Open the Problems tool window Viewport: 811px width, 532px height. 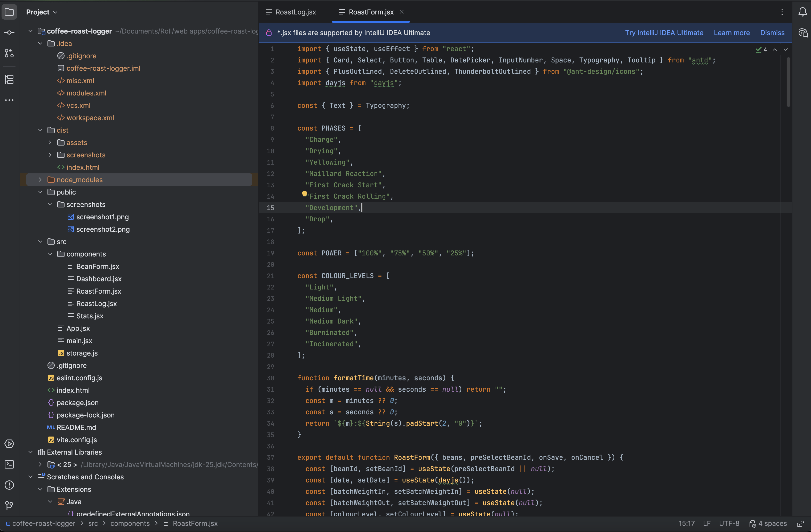(x=9, y=485)
